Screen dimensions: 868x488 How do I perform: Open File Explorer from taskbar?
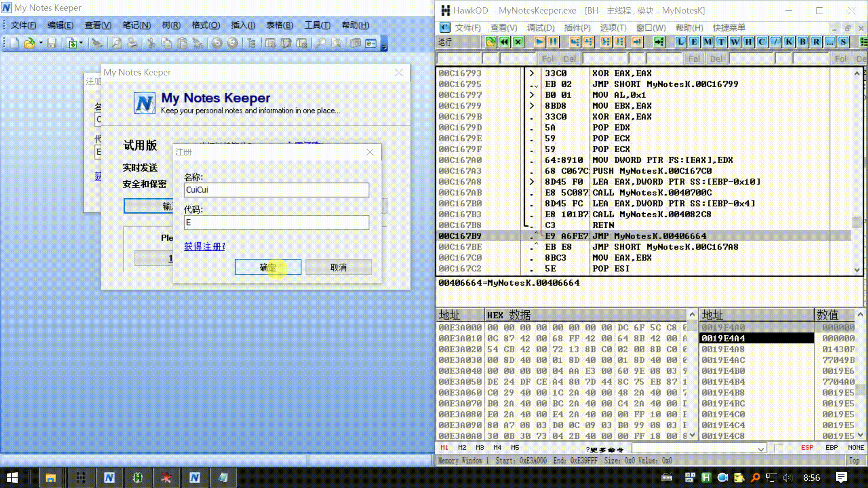coord(50,478)
